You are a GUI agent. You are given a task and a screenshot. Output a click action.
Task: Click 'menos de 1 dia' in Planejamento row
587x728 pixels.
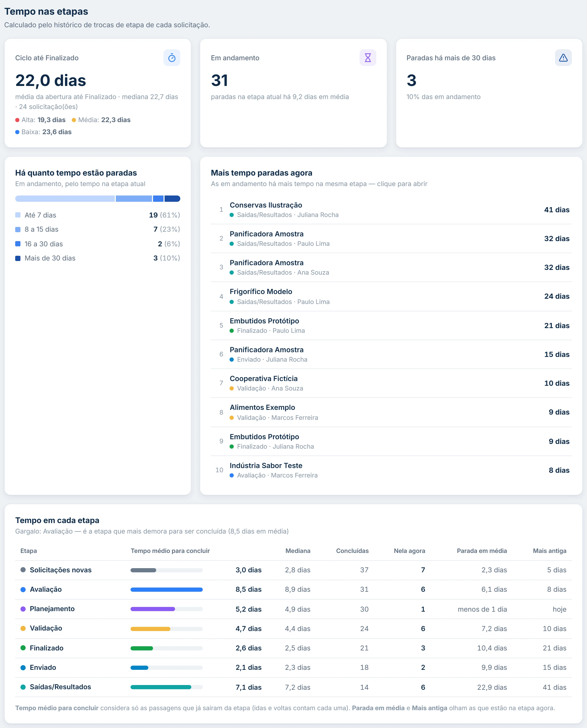(482, 609)
